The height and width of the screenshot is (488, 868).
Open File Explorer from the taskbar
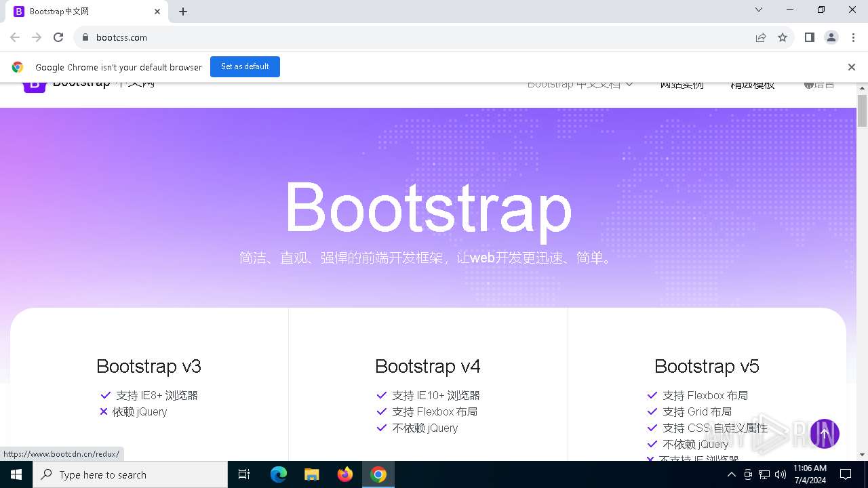311,474
